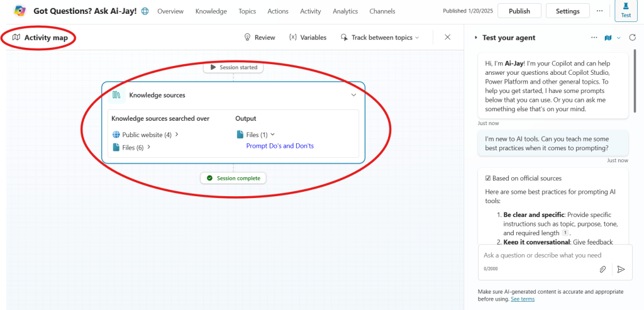Open the Variables panel
The height and width of the screenshot is (310, 644).
pos(308,37)
